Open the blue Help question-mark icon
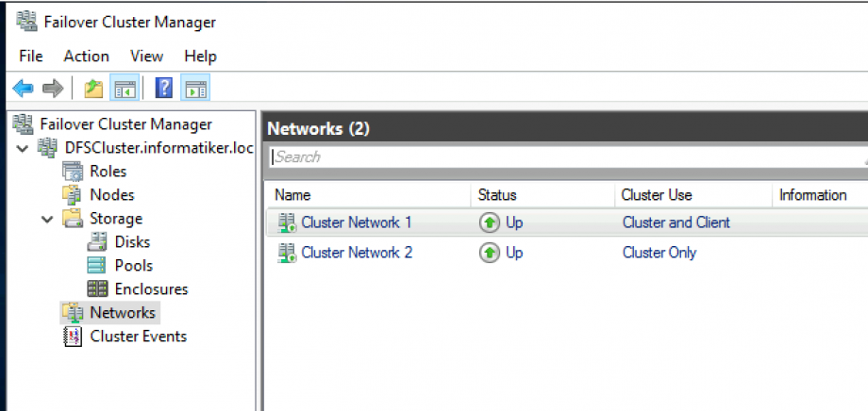 pyautogui.click(x=164, y=89)
